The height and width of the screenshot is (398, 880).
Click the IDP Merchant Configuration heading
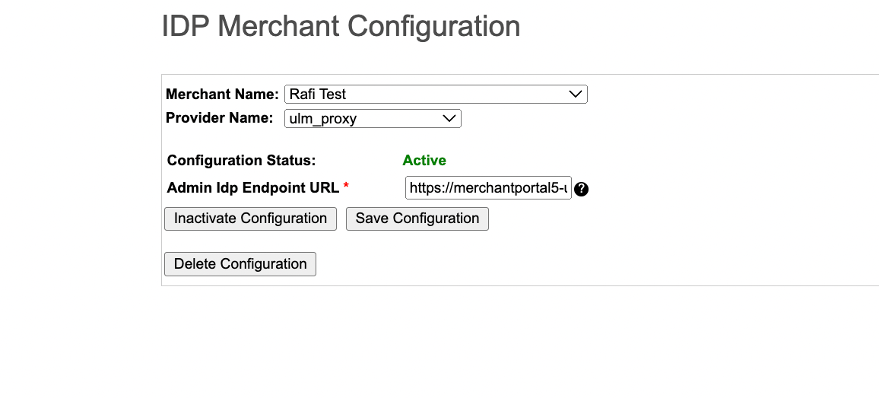click(x=341, y=26)
